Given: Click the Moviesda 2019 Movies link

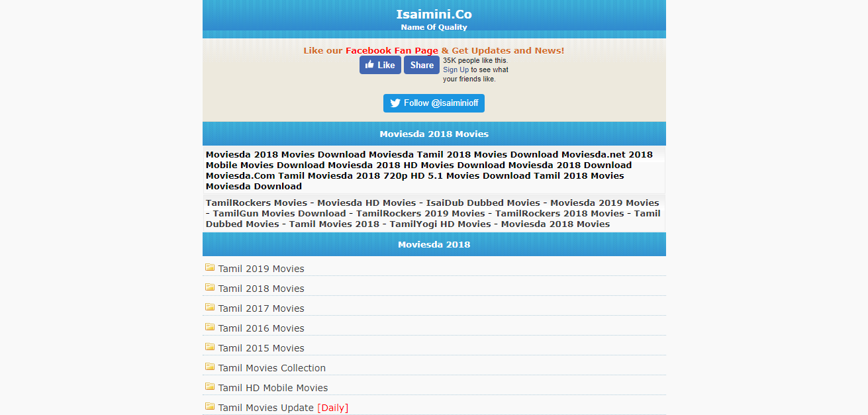Looking at the screenshot, I should pyautogui.click(x=604, y=203).
